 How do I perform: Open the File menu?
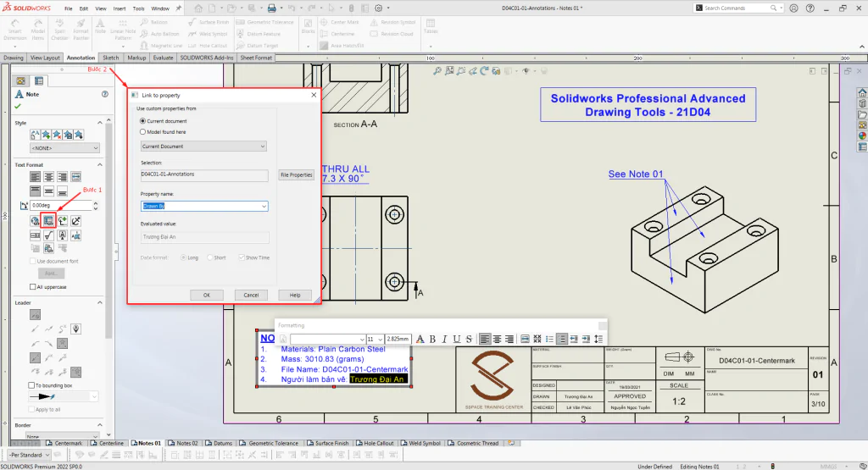tap(68, 8)
